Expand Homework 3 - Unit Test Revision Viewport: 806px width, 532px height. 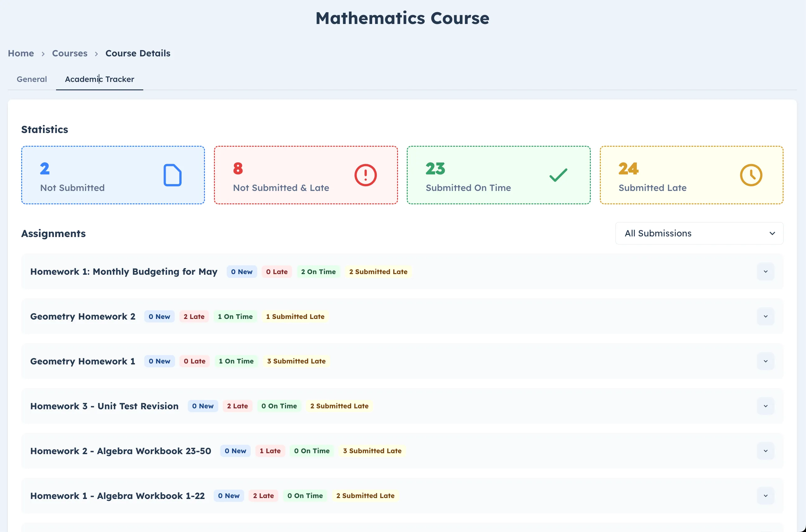765,406
